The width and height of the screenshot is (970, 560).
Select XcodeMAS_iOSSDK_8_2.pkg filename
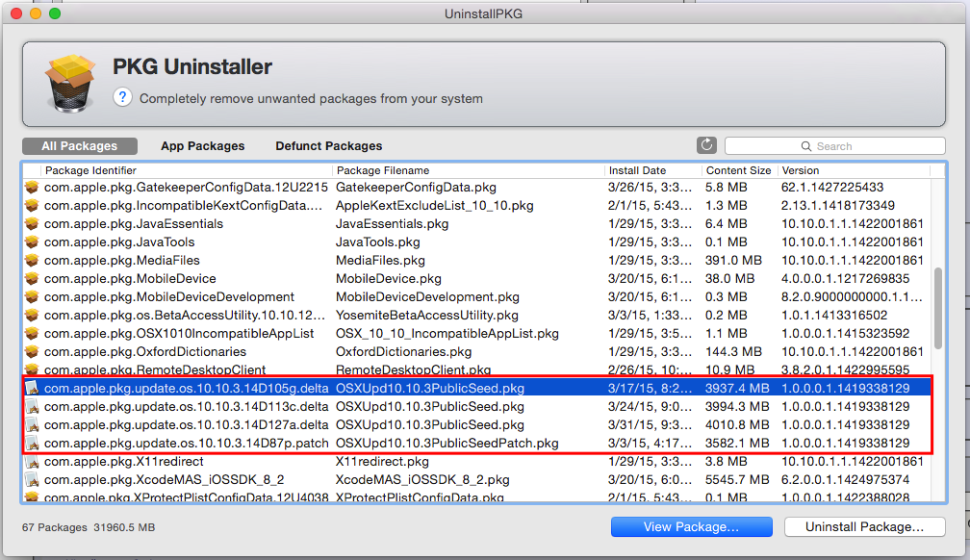click(x=422, y=479)
